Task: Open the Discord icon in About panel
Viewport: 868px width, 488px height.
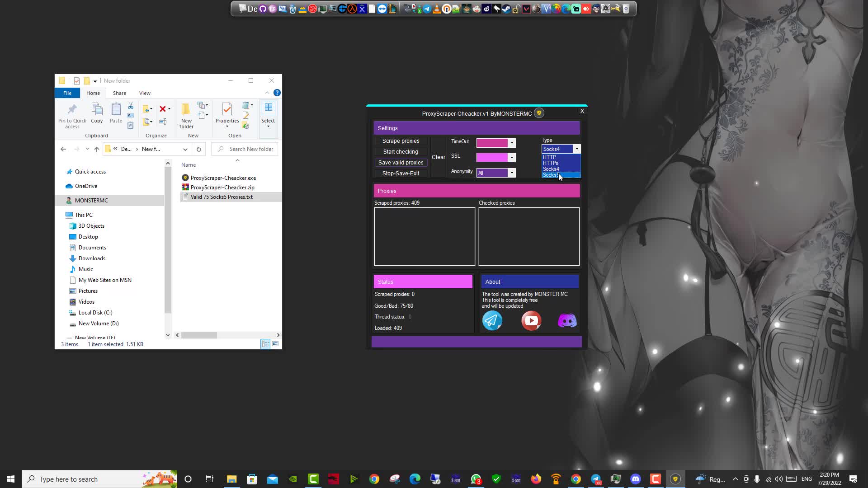Action: click(x=567, y=321)
